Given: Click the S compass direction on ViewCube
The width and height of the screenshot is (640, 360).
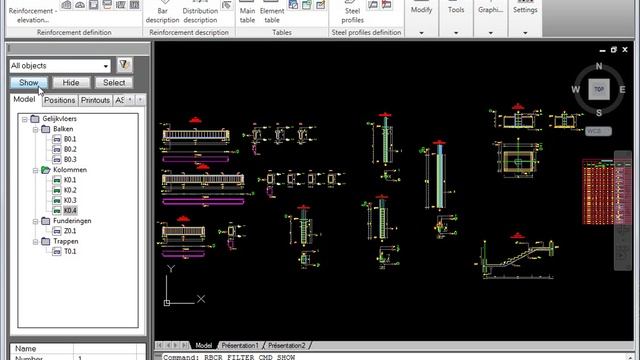Looking at the screenshot, I should click(x=599, y=113).
